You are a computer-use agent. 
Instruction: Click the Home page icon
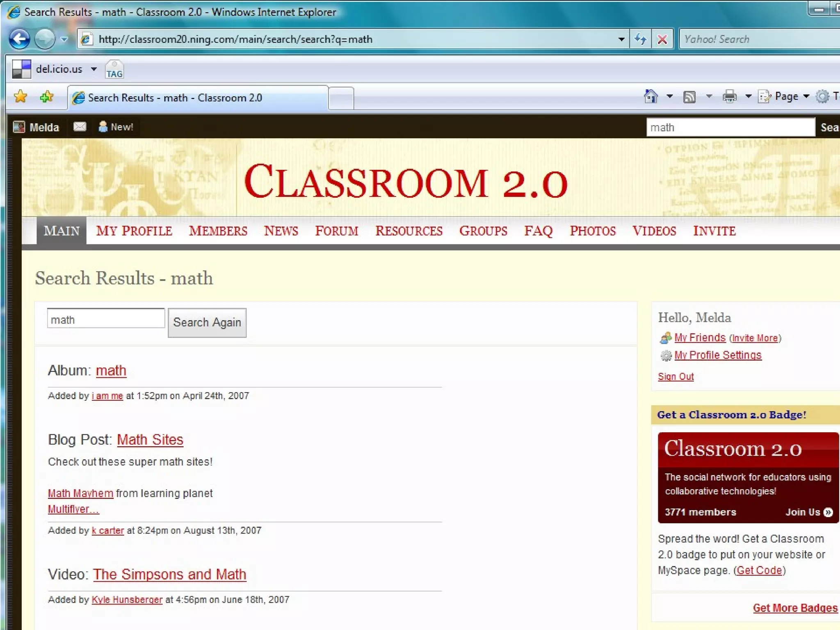651,97
